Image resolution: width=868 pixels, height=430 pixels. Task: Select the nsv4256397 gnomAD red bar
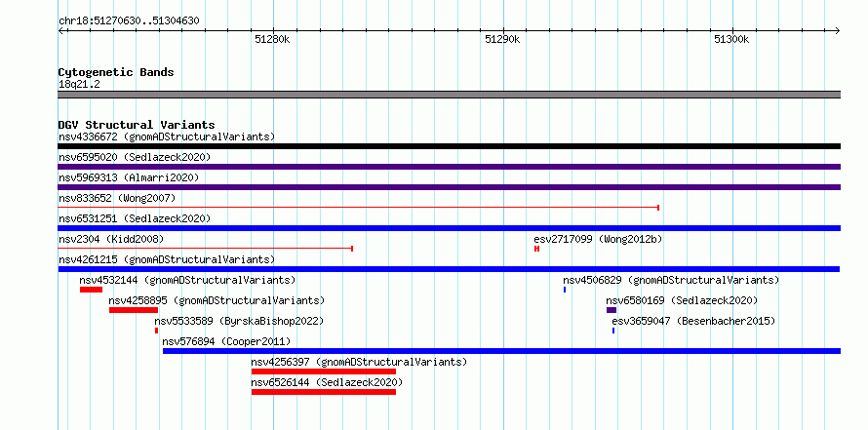click(324, 371)
